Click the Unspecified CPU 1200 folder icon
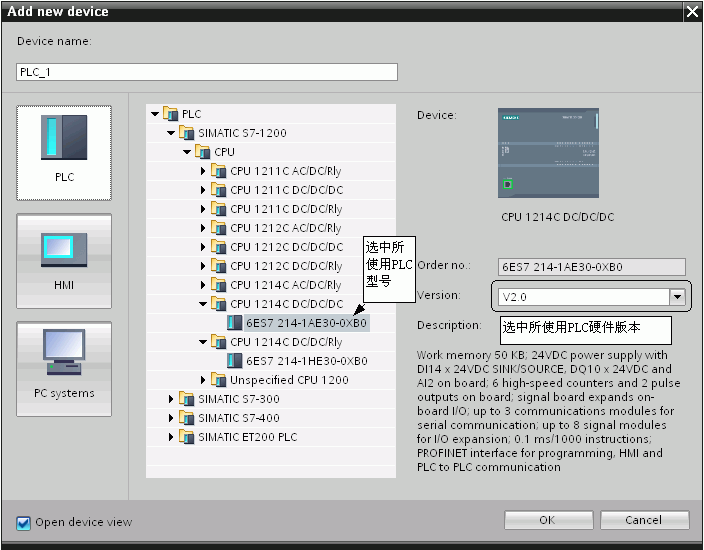 [219, 380]
